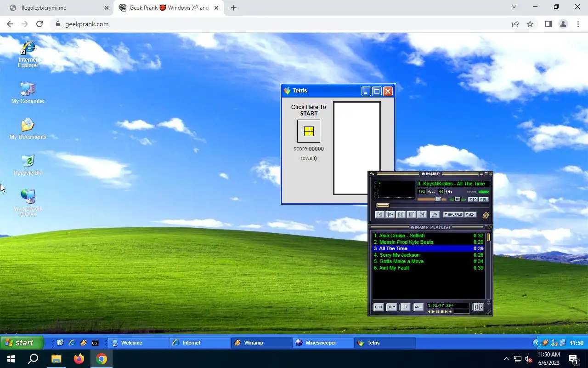Open Chrome tab search chevron
Viewport: 588px width, 368px height.
(x=514, y=7)
